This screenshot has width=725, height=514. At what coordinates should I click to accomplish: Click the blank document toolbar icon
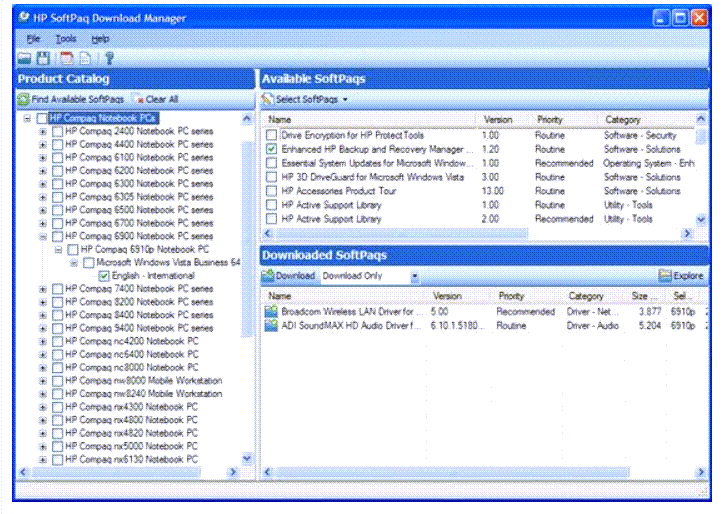tap(85, 58)
